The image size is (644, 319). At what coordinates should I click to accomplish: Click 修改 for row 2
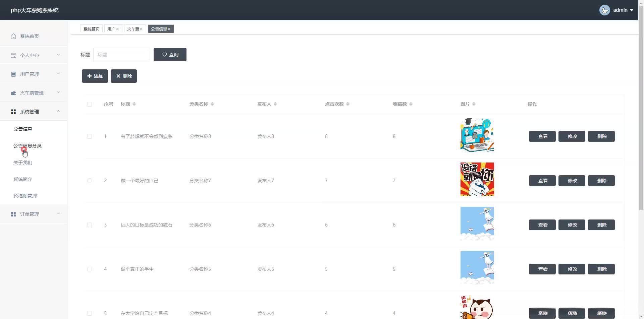(x=572, y=181)
